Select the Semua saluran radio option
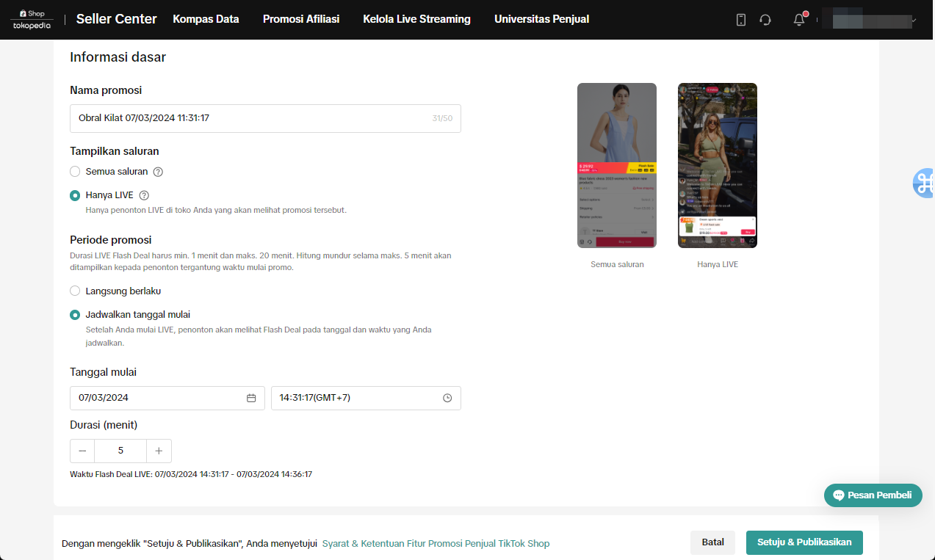The image size is (935, 560). [75, 172]
